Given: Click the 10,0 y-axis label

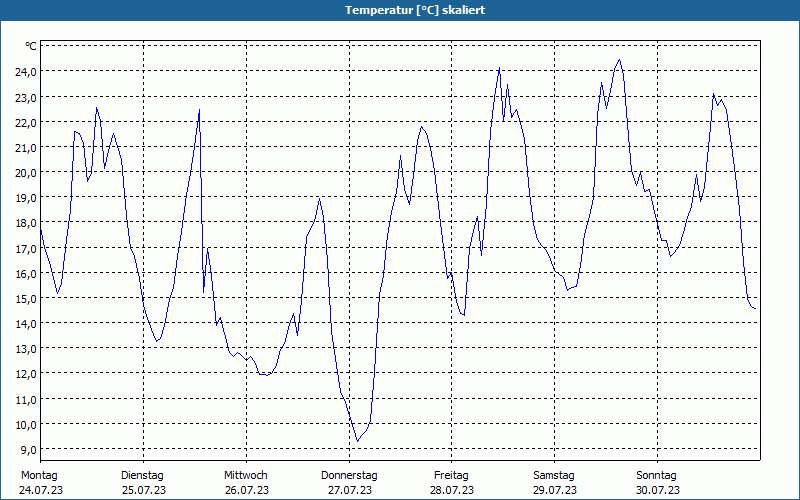Looking at the screenshot, I should coord(26,425).
